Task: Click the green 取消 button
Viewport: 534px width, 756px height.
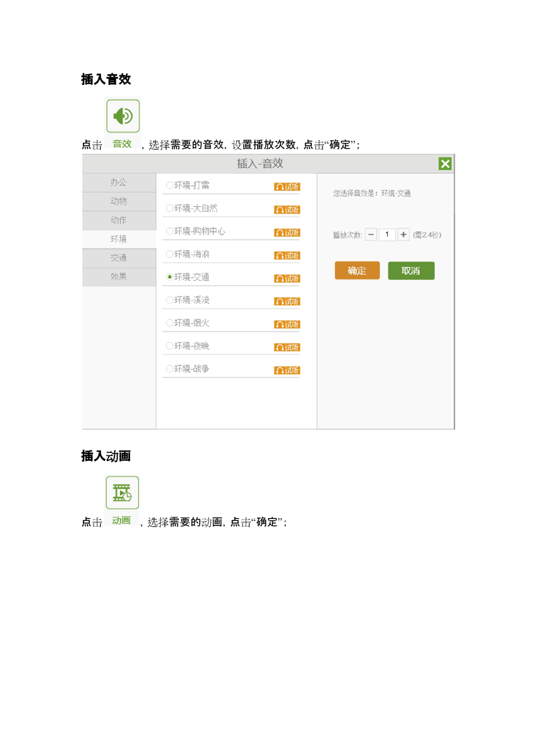Action: (x=411, y=271)
